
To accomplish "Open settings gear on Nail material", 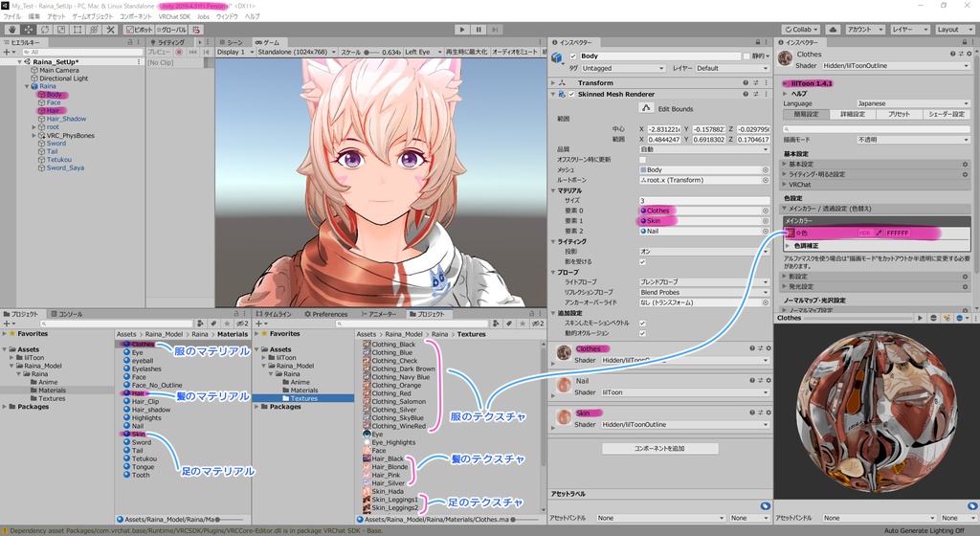I will (768, 380).
